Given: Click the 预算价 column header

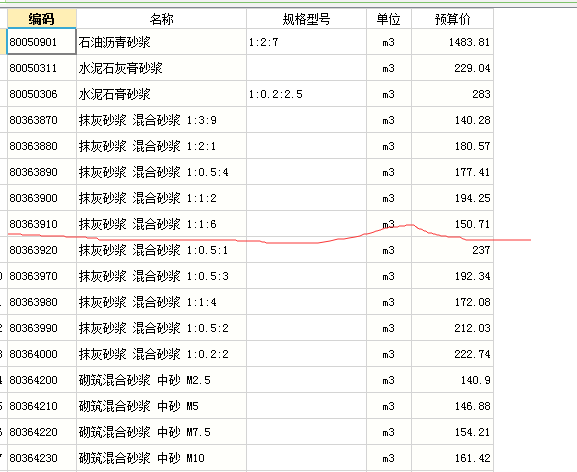Looking at the screenshot, I should pos(452,19).
